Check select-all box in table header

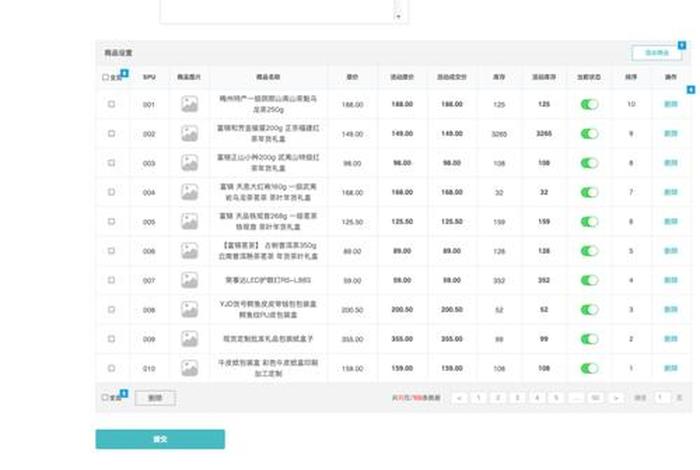coord(106,77)
